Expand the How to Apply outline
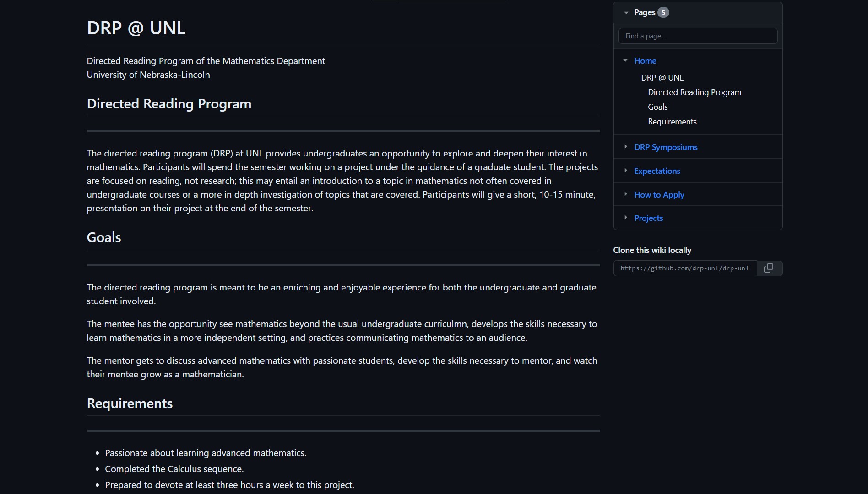The width and height of the screenshot is (868, 494). [x=625, y=194]
